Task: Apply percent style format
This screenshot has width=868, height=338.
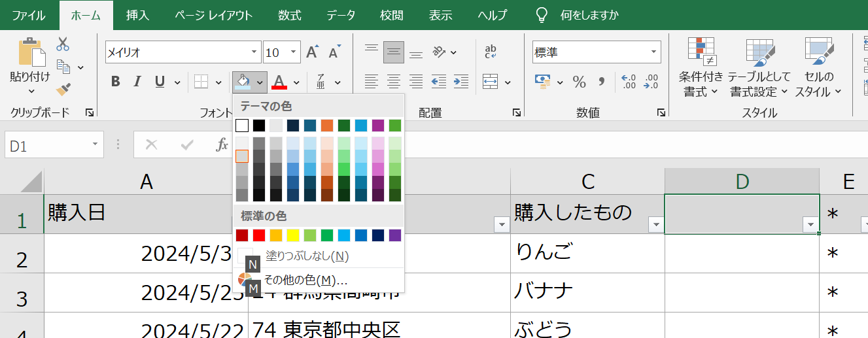Action: [x=579, y=82]
